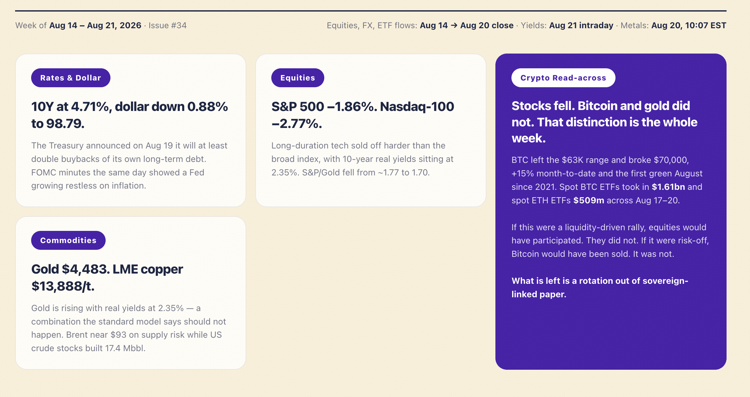Select the 10Y at 4.71% headline
Screen dimensions: 750x397
point(130,115)
